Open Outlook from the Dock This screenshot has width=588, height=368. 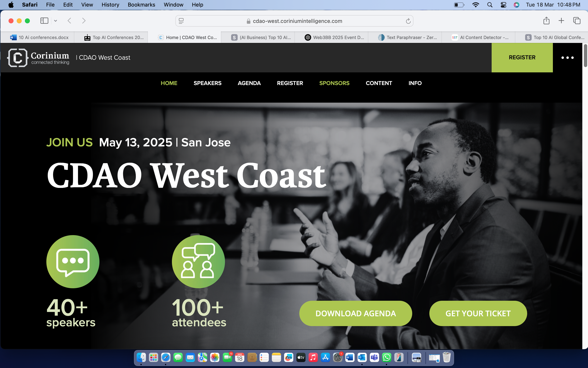tap(362, 358)
